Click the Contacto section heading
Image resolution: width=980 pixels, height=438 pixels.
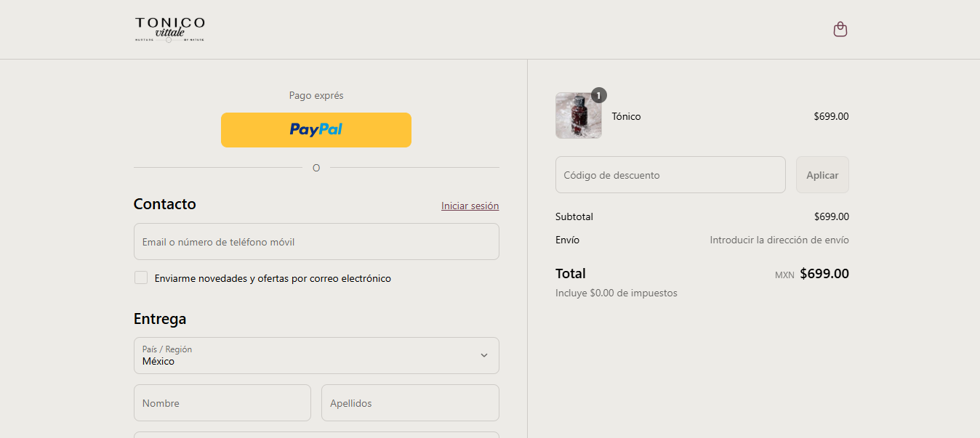165,204
